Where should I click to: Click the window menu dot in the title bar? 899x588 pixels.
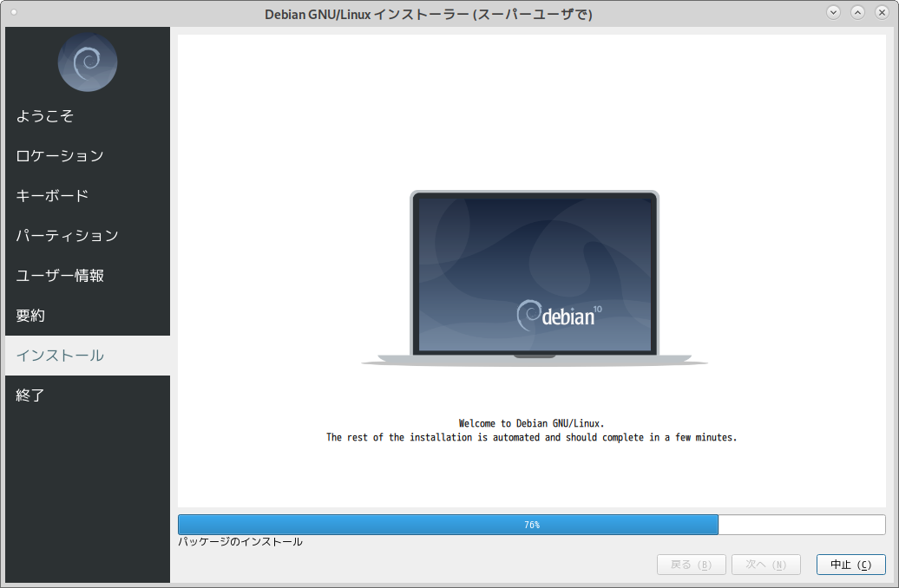pyautogui.click(x=14, y=12)
